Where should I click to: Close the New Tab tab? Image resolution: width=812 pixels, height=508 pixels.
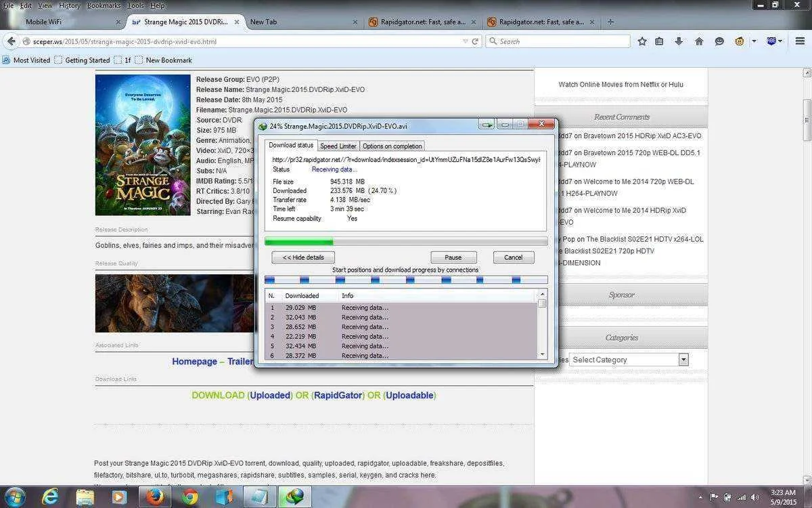coord(355,22)
